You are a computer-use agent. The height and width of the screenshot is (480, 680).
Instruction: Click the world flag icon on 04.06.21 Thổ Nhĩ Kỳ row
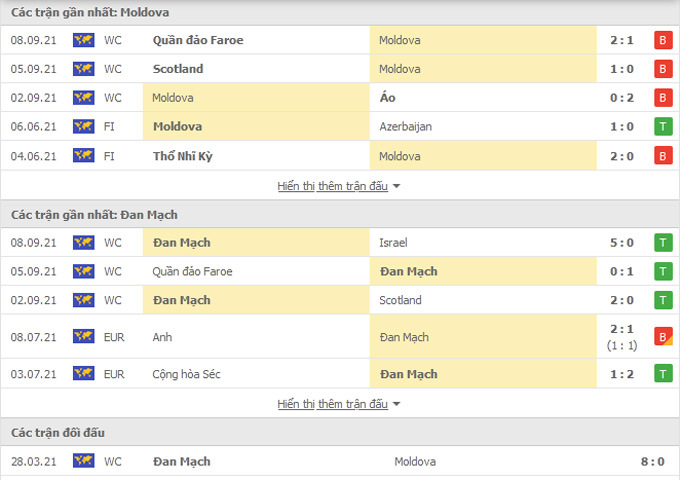(84, 156)
